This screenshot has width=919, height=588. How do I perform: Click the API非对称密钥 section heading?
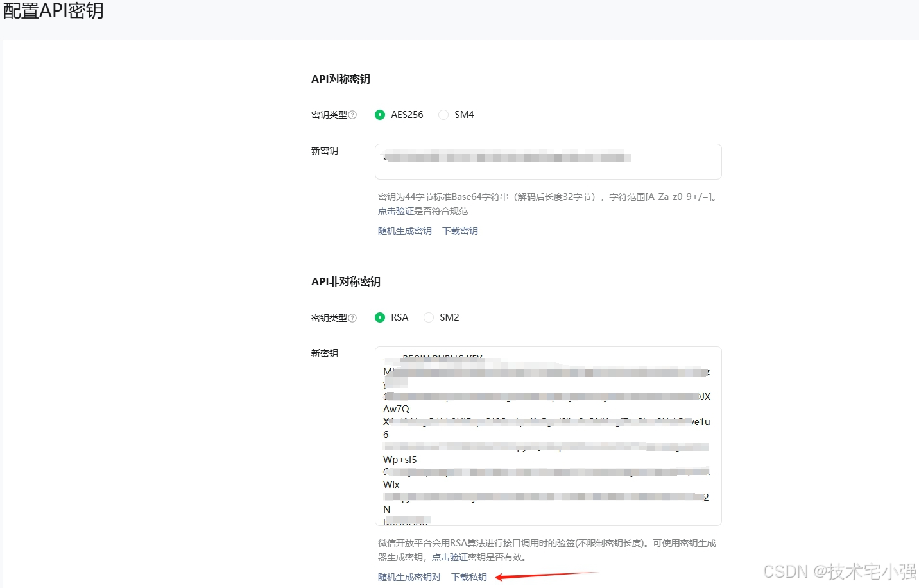coord(346,281)
